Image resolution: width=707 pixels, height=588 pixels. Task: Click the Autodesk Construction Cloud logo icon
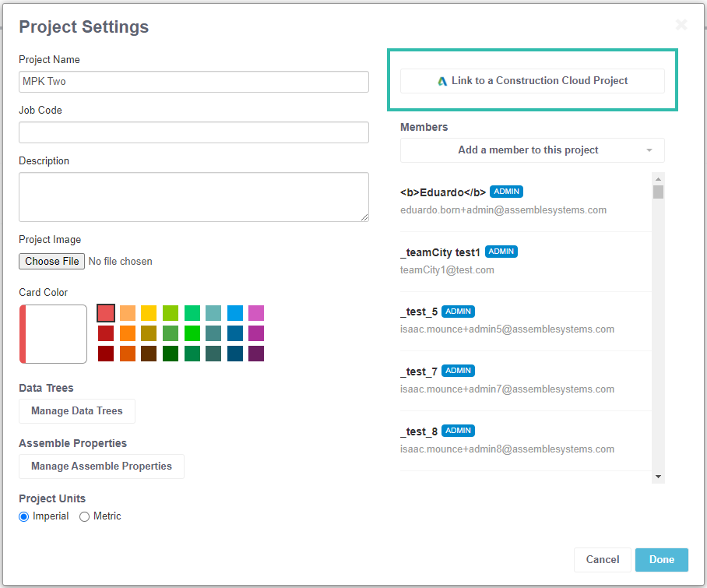point(442,81)
